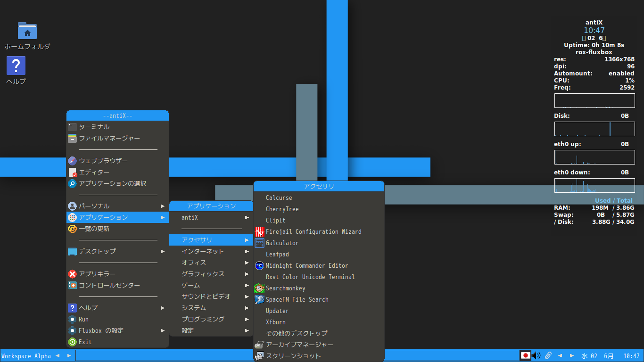Open その他のデスクトップ menu entry
Viewport: 644px width, 362px height.
point(319,333)
